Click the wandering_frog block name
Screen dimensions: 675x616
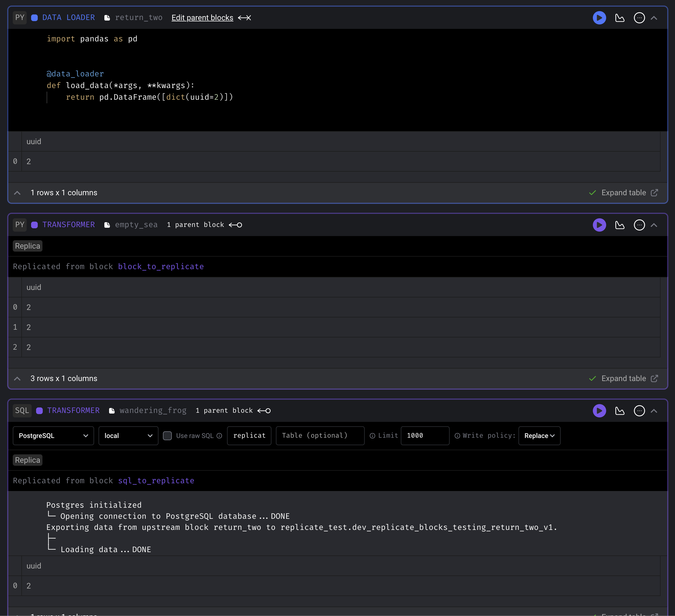[x=153, y=411]
